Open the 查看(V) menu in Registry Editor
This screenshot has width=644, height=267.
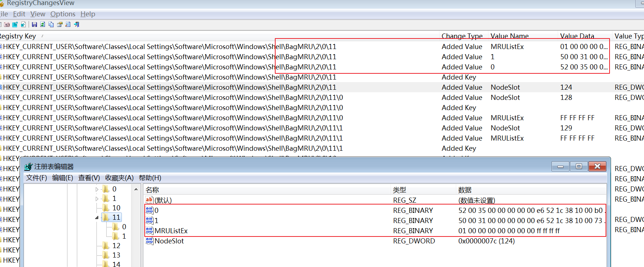pos(89,178)
